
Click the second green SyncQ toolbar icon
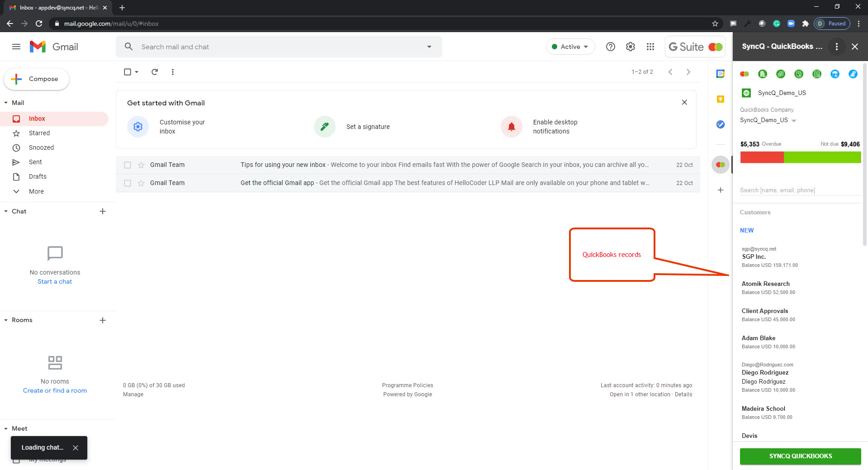point(781,74)
